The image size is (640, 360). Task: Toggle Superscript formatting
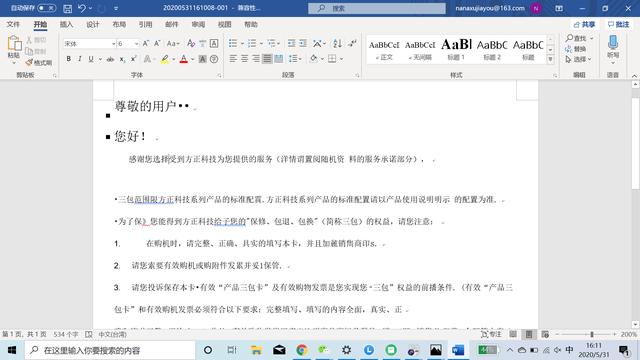click(x=133, y=59)
